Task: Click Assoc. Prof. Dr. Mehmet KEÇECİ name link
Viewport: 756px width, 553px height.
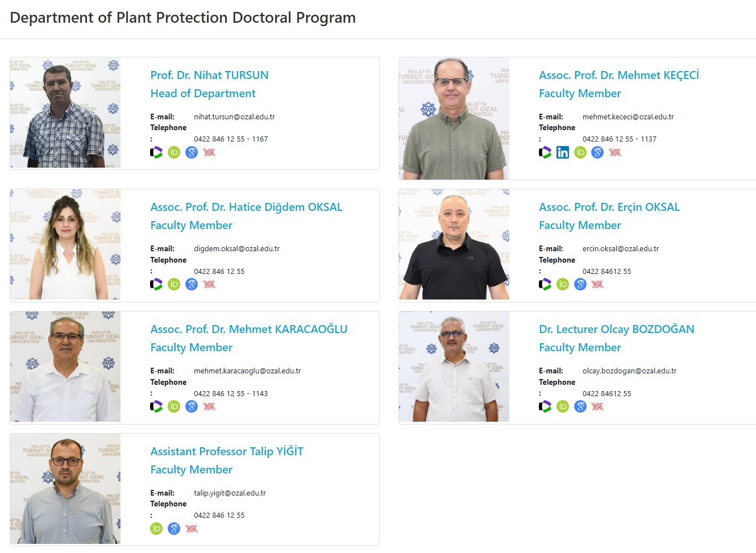Action: click(x=618, y=75)
